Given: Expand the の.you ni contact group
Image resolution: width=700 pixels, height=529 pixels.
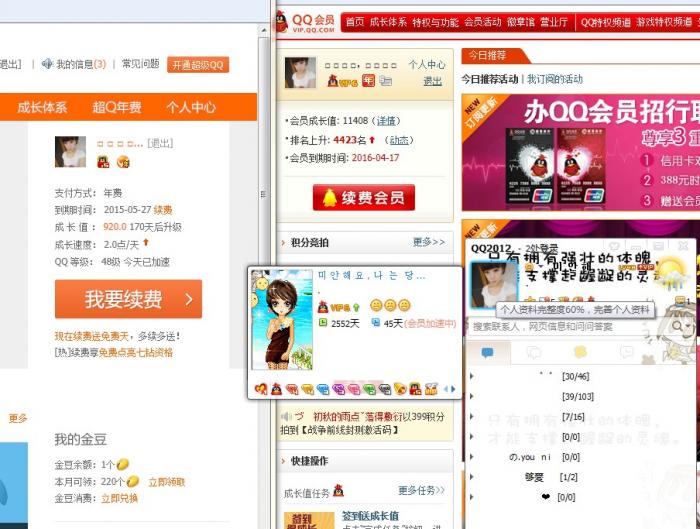Looking at the screenshot, I should click(471, 457).
